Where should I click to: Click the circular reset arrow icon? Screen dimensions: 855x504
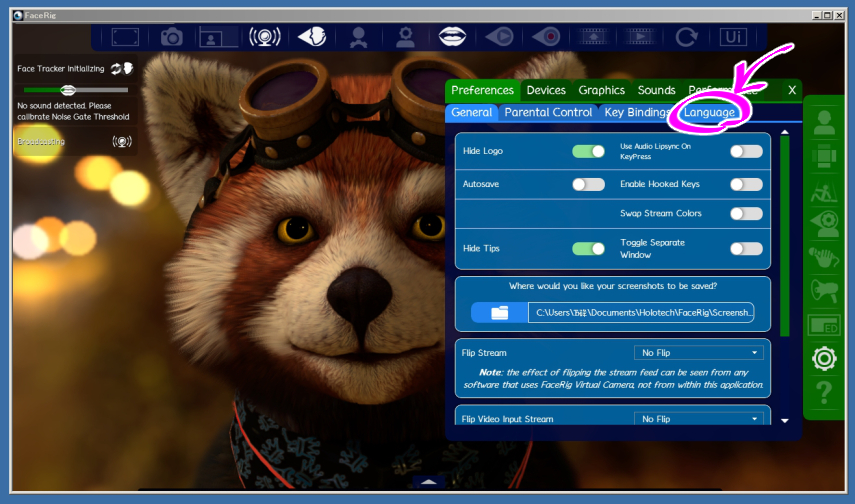point(686,37)
